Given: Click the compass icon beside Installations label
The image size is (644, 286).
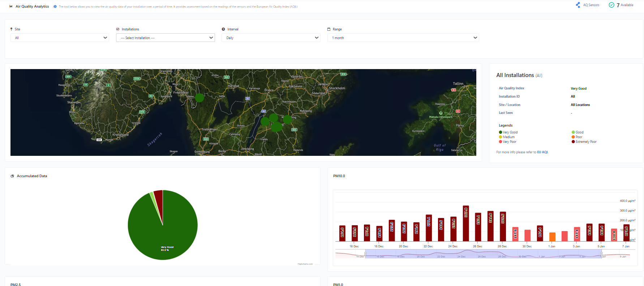Looking at the screenshot, I should click(118, 29).
